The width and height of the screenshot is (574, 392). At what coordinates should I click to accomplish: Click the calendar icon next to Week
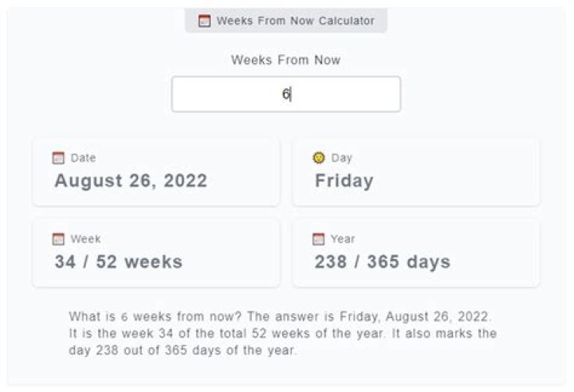(x=58, y=239)
